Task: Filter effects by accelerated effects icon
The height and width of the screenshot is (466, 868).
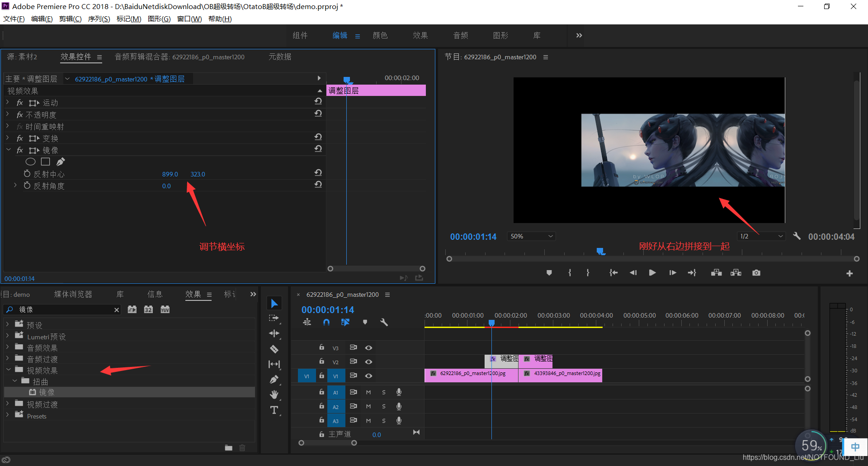Action: pos(132,309)
